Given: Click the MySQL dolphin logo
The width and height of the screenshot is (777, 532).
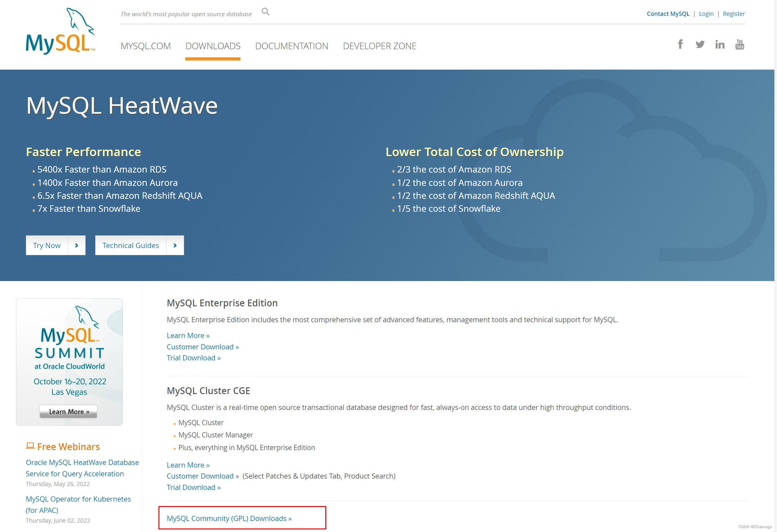Looking at the screenshot, I should click(x=61, y=31).
